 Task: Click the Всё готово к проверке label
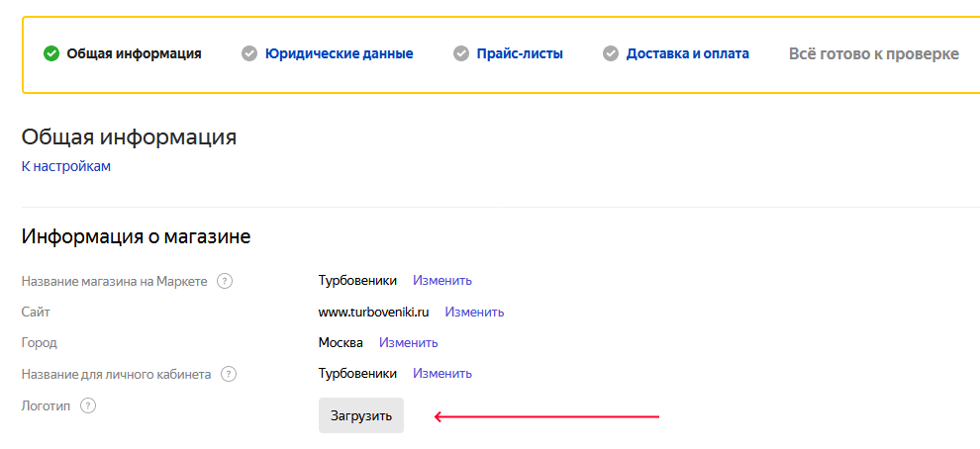coord(874,53)
